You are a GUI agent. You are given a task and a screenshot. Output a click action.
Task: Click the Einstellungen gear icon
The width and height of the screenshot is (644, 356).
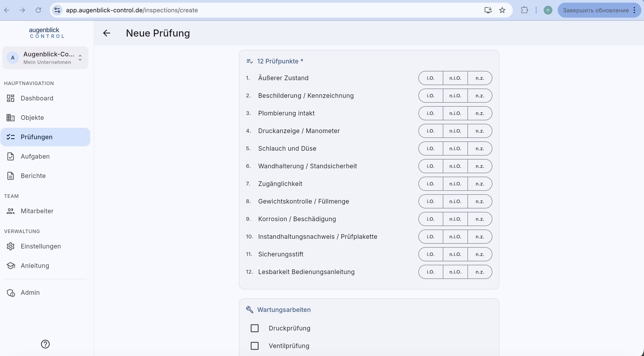[11, 246]
